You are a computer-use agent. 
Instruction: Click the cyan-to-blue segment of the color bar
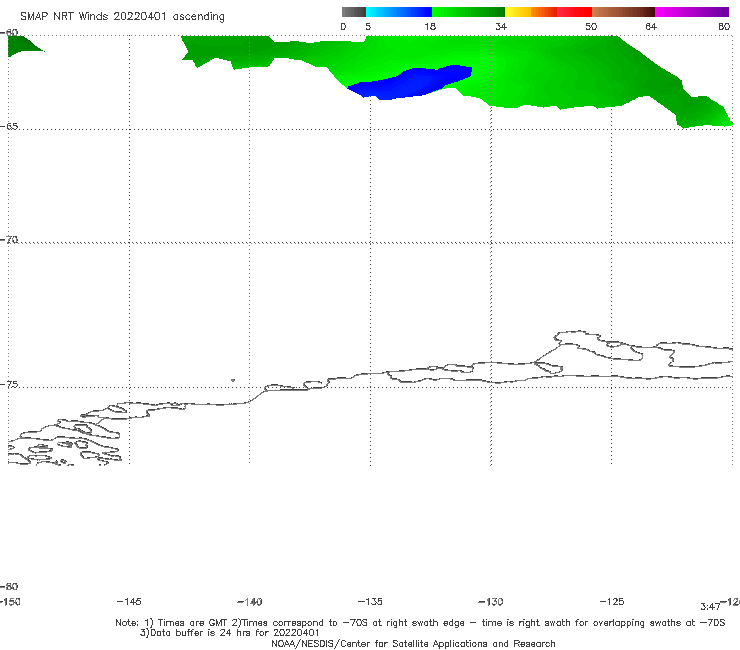tap(399, 12)
